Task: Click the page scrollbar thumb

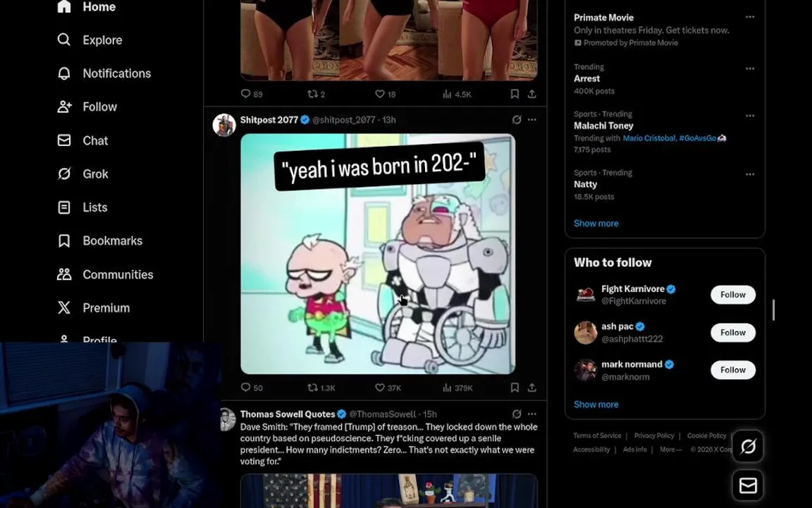Action: [773, 310]
